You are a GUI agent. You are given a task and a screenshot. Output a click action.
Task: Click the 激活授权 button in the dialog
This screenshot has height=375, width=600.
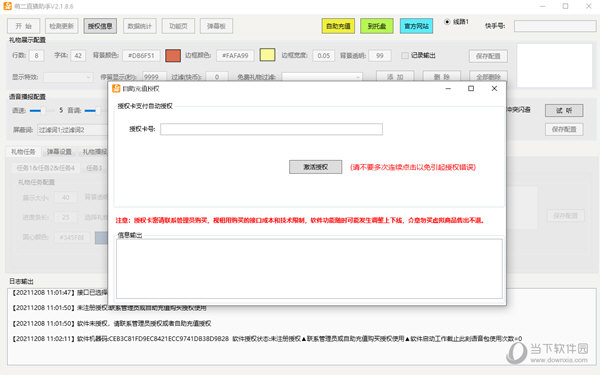pos(315,167)
